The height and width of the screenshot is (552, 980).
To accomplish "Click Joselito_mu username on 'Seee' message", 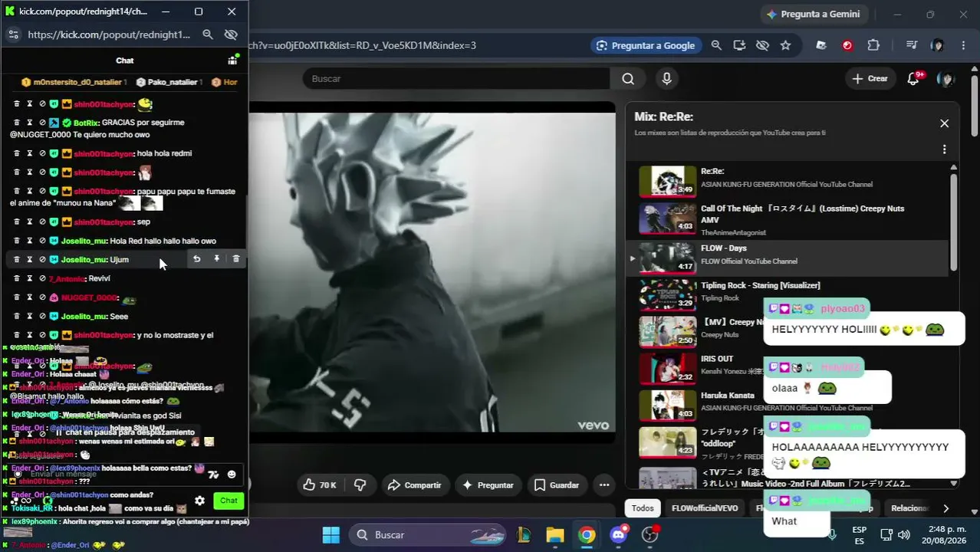I will pos(84,317).
